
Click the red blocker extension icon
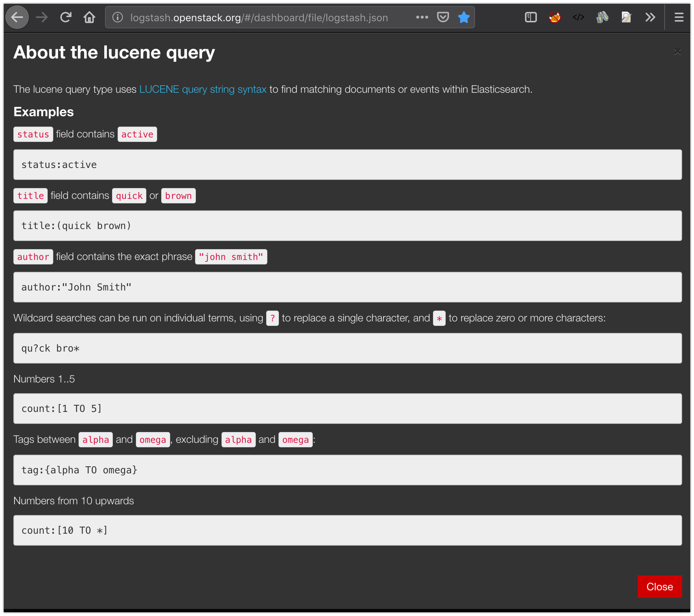coord(554,17)
